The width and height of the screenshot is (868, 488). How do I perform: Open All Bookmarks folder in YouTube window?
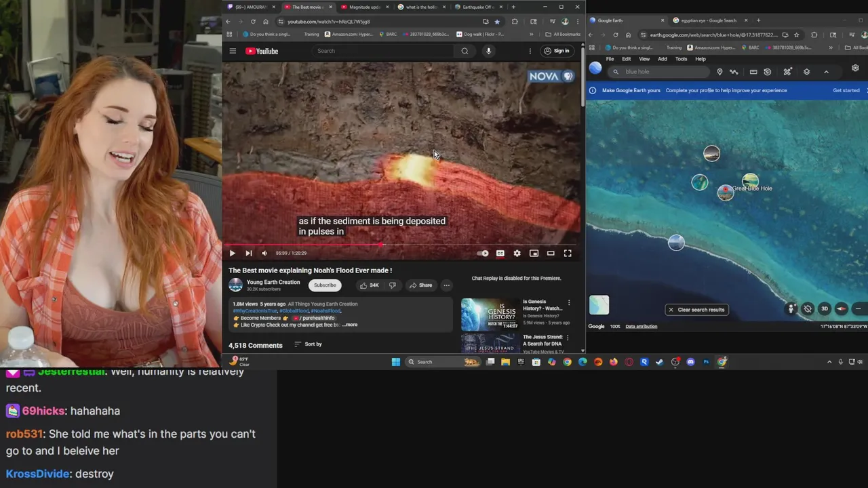[x=563, y=34]
